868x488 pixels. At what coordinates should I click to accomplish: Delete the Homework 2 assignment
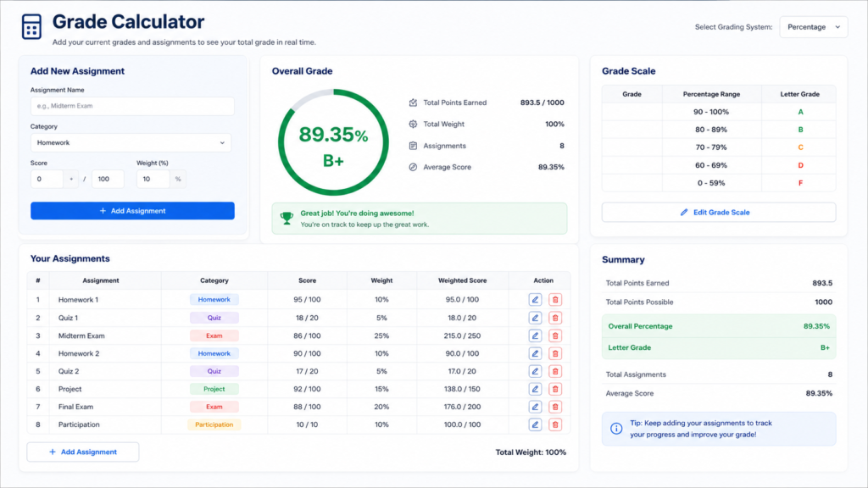click(554, 353)
